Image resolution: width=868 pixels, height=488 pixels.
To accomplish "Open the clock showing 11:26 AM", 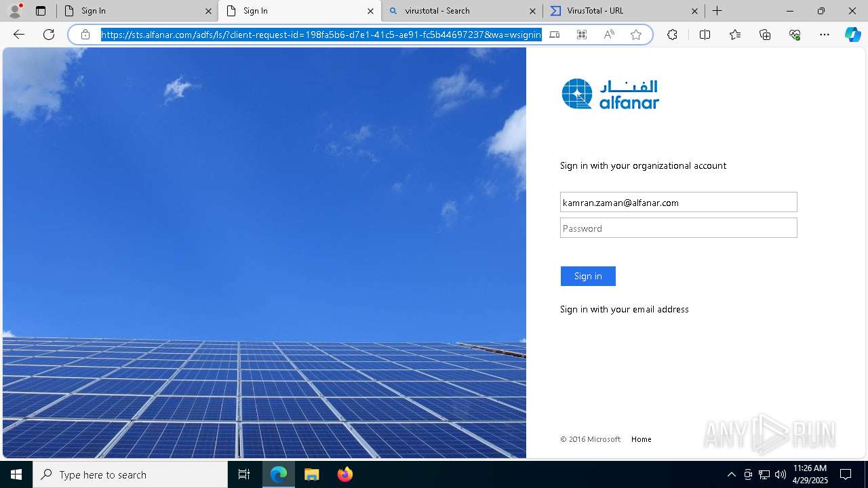I will coord(810,474).
